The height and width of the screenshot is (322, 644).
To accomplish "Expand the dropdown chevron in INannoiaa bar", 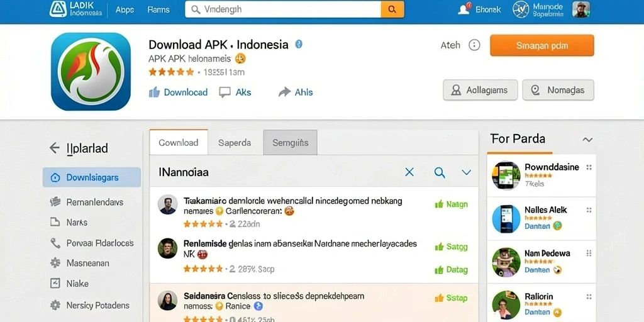I will [466, 172].
